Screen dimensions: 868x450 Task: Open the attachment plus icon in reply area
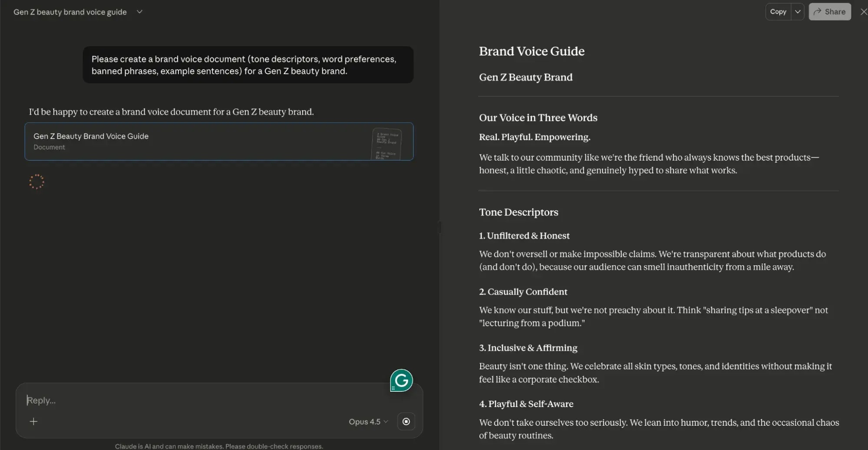[x=34, y=421]
